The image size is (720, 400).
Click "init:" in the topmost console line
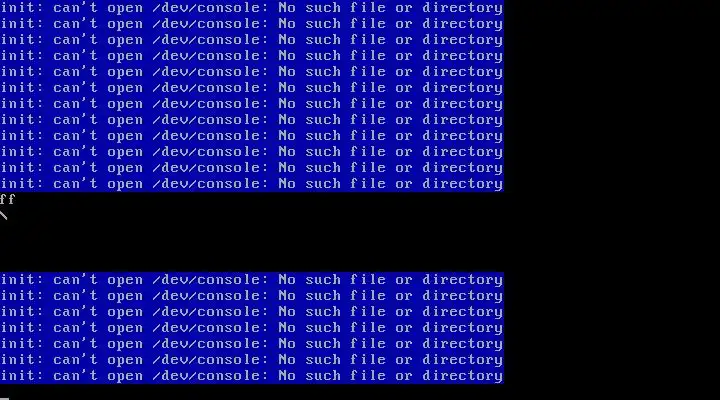tap(22, 8)
